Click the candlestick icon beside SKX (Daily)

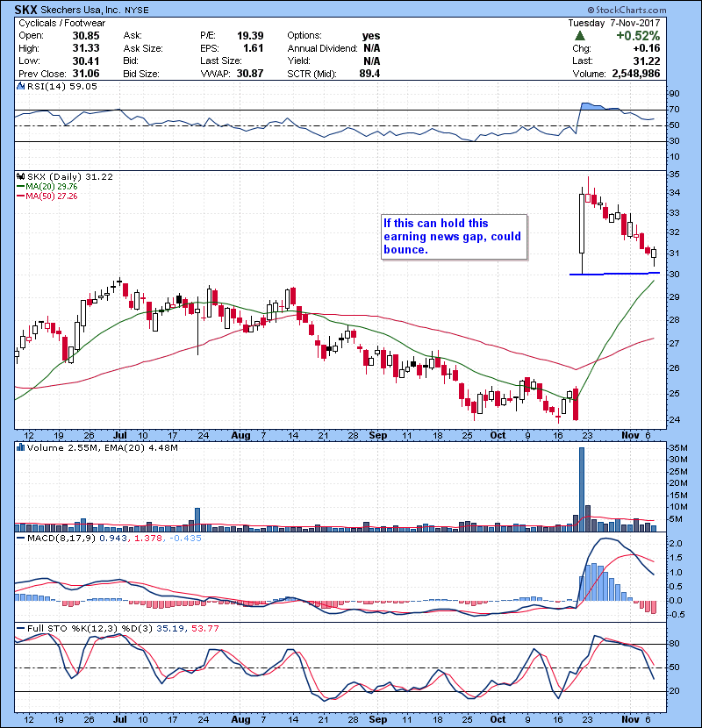[20, 177]
